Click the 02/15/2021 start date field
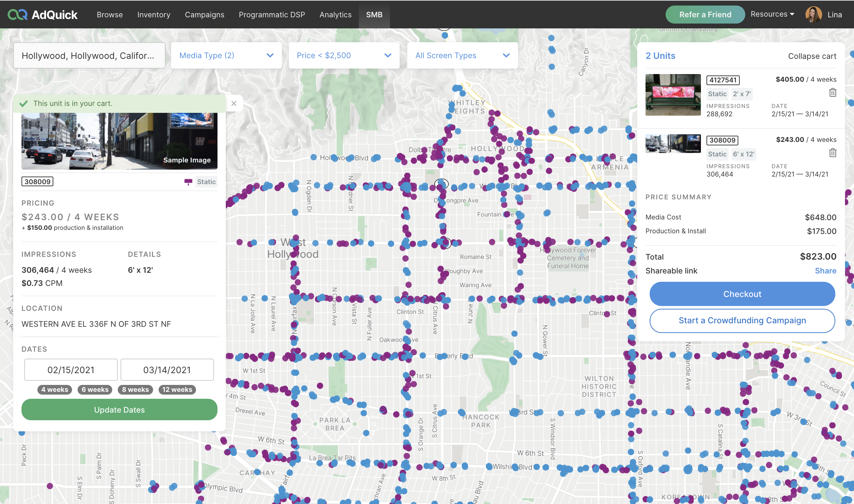 [x=71, y=370]
